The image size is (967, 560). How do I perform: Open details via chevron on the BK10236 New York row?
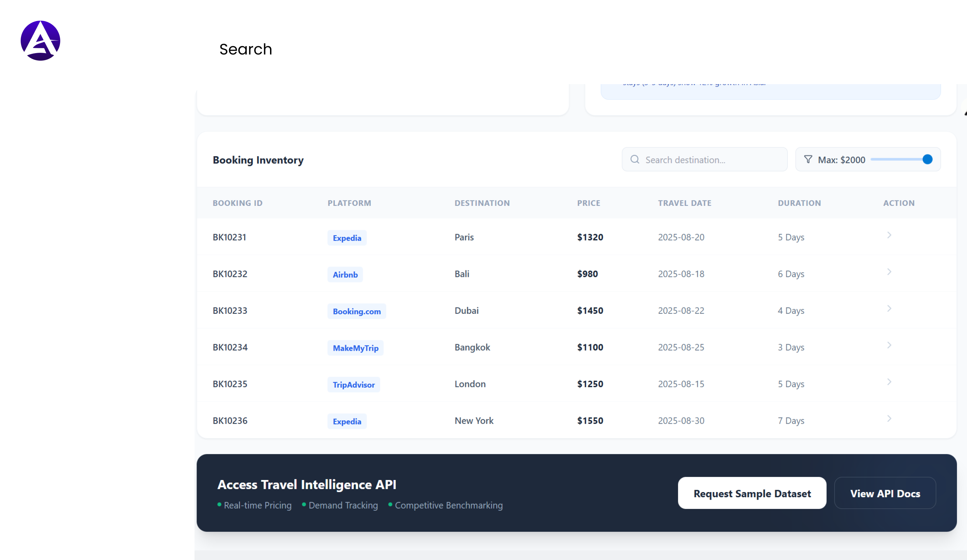click(889, 419)
